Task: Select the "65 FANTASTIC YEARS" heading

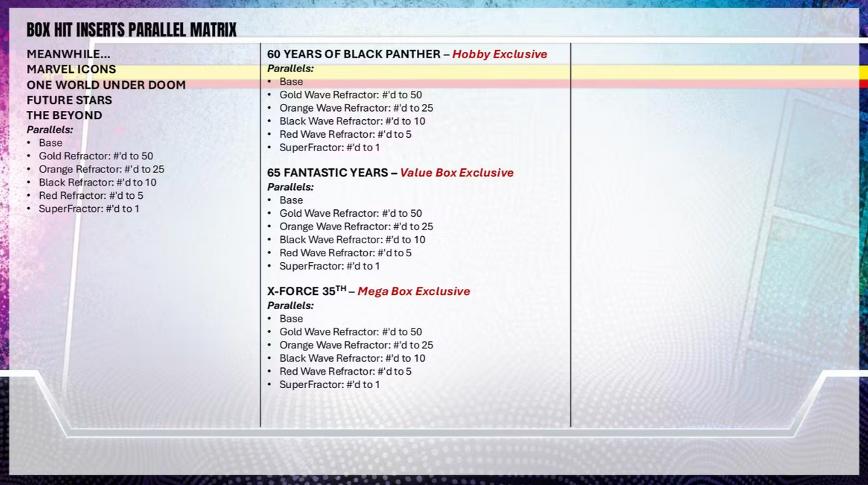Action: (328, 173)
